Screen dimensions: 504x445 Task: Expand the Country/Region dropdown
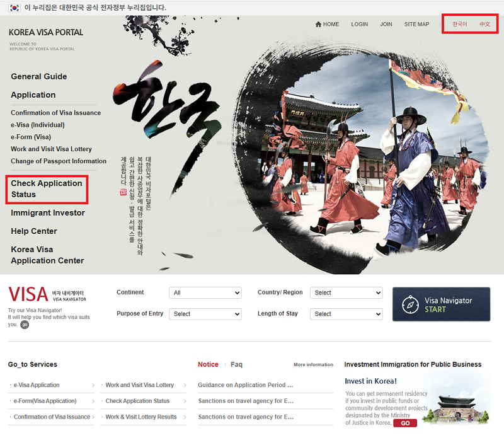[346, 292]
